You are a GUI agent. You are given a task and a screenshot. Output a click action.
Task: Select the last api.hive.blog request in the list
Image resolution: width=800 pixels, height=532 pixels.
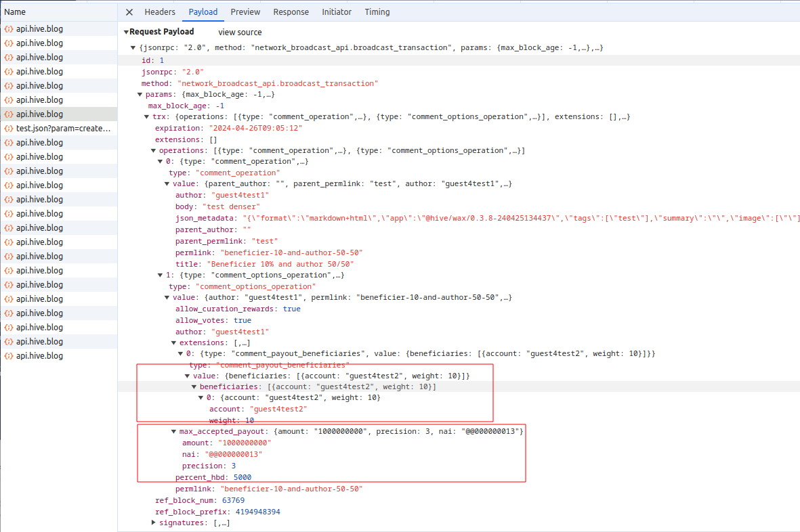point(39,356)
